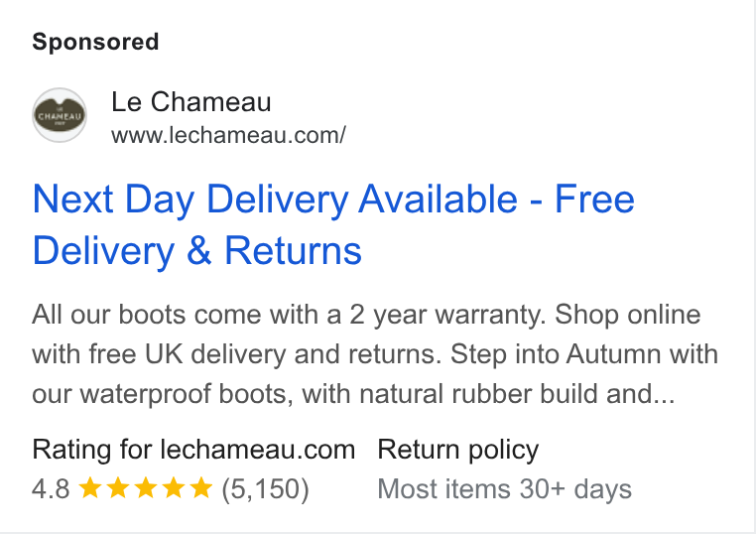Select the fourth gold rating star
This screenshot has width=756, height=534.
point(173,487)
